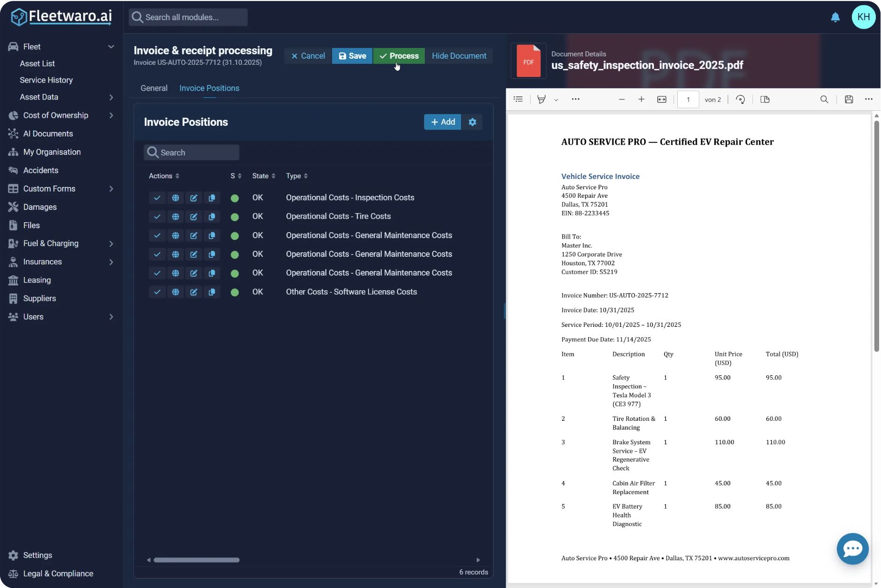Focus the Search all modules field
This screenshot has width=881, height=588.
tap(188, 17)
